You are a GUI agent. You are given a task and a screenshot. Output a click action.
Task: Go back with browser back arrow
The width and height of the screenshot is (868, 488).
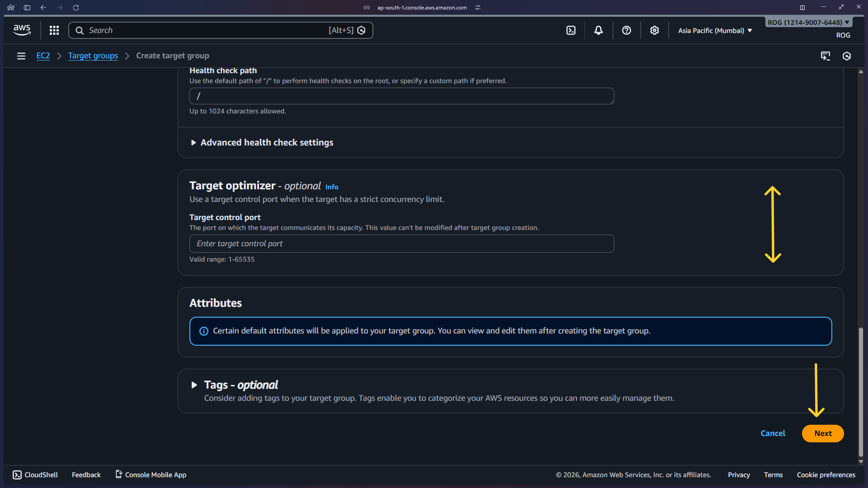tap(43, 8)
